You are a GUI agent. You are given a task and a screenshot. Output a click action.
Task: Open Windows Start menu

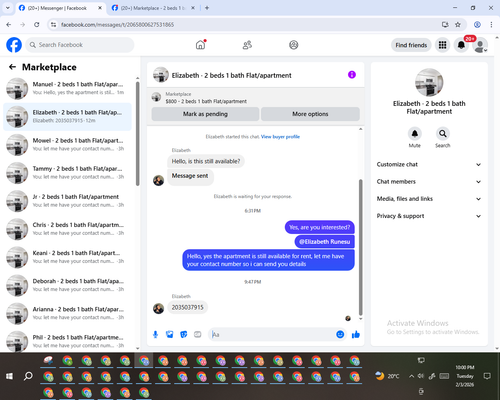[x=9, y=376]
